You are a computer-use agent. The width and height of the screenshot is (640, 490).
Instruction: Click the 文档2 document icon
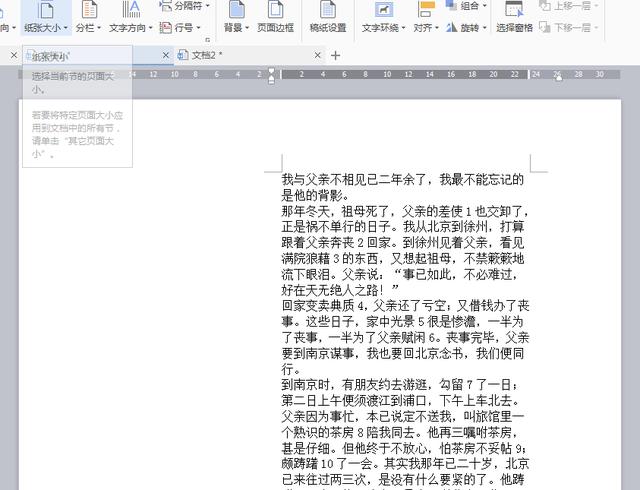pyautogui.click(x=183, y=55)
